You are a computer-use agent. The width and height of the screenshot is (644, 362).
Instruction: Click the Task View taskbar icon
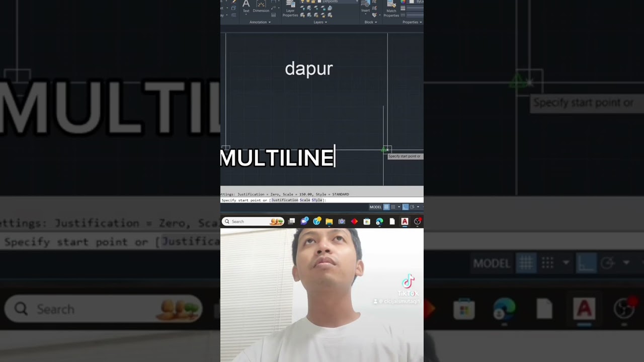291,221
